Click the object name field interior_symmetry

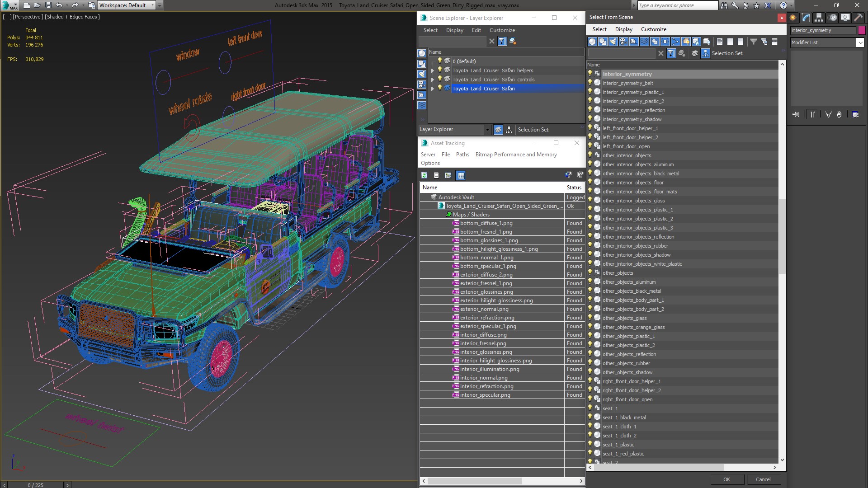click(823, 30)
